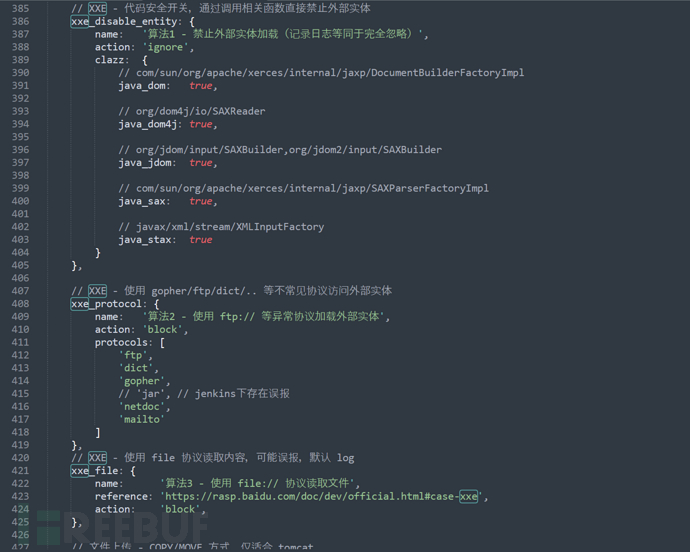Screen dimensions: 690x552
Task: Click the 'gopher' protocol entry
Action: point(142,381)
